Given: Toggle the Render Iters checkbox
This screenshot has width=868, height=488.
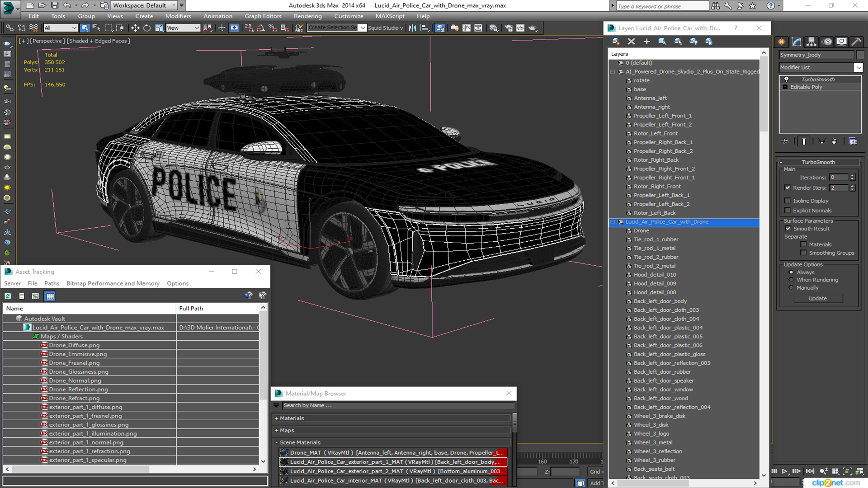Looking at the screenshot, I should pos(788,188).
